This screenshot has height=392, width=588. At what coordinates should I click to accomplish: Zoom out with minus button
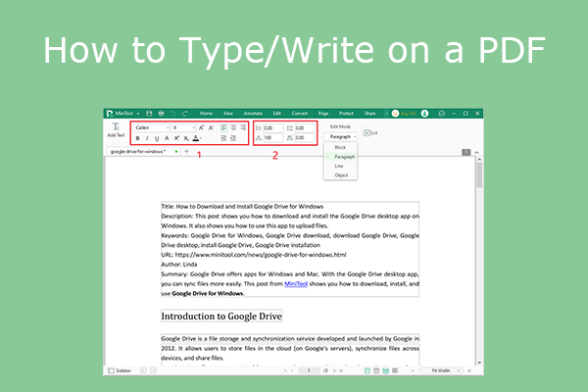click(x=413, y=370)
